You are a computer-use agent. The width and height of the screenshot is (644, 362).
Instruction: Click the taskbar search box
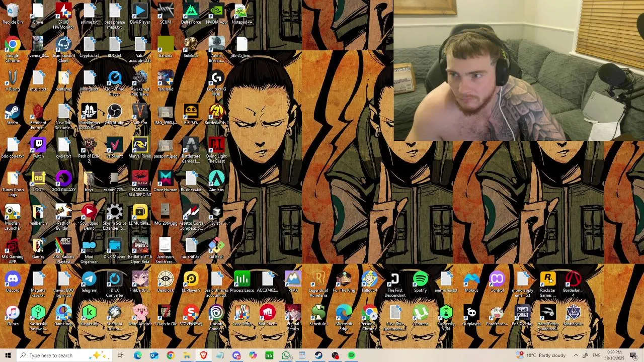click(64, 355)
